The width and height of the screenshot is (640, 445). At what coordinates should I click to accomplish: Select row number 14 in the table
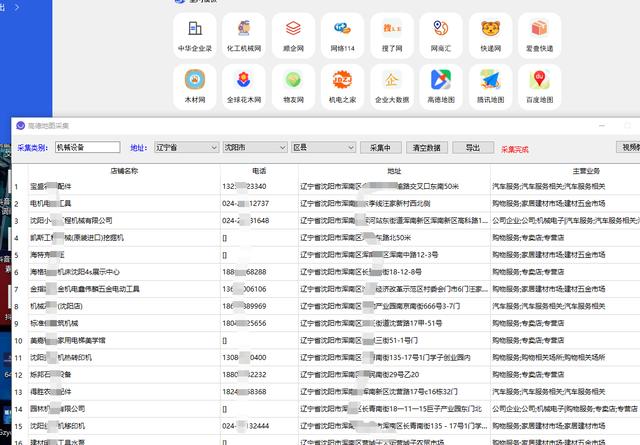coord(18,409)
